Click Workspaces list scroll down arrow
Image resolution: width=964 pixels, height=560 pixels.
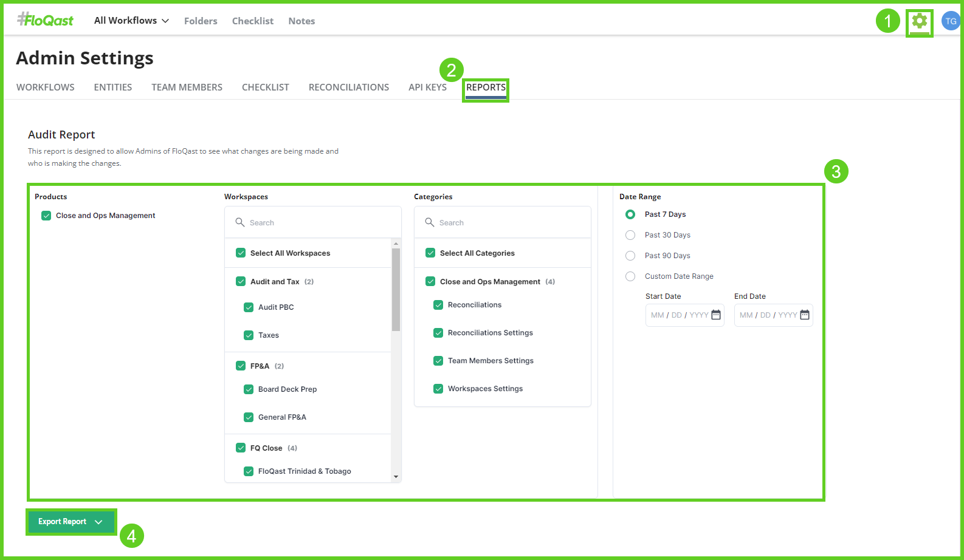(x=396, y=477)
